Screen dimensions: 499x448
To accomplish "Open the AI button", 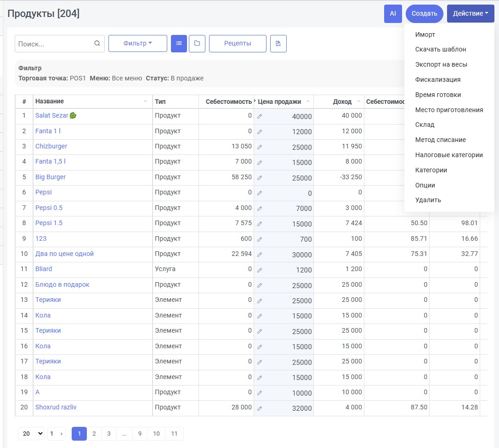I will tap(393, 13).
